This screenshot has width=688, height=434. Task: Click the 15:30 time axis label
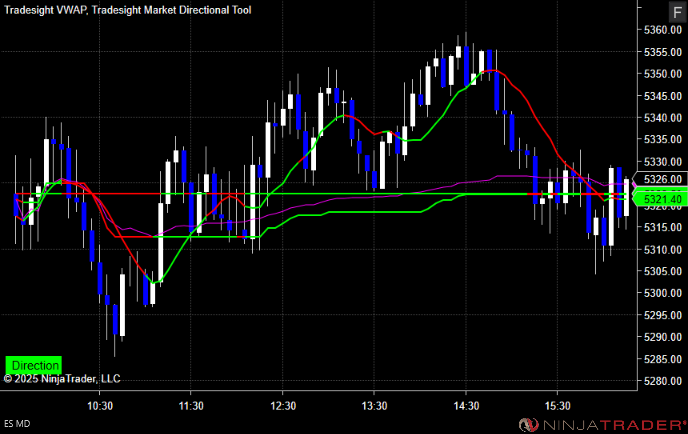pyautogui.click(x=557, y=406)
